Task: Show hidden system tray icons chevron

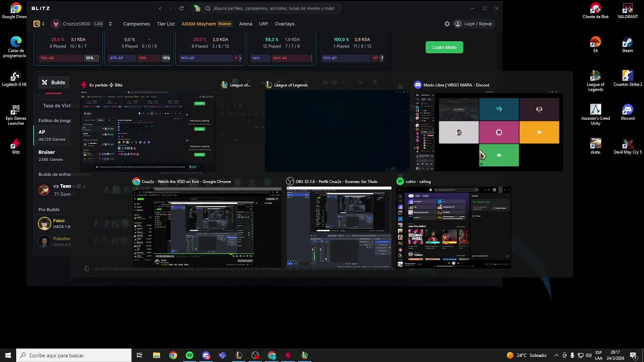Action: coord(556,355)
